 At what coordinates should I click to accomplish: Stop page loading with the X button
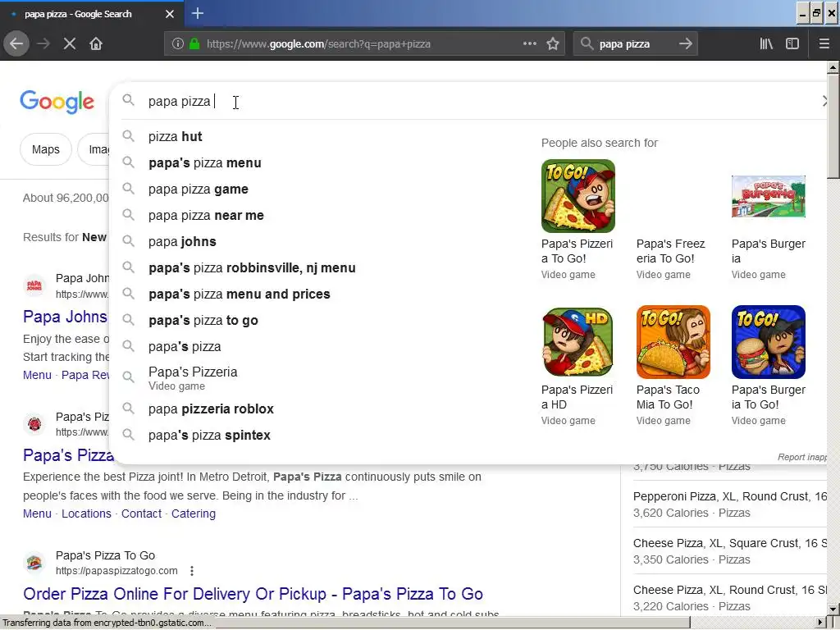[x=70, y=44]
